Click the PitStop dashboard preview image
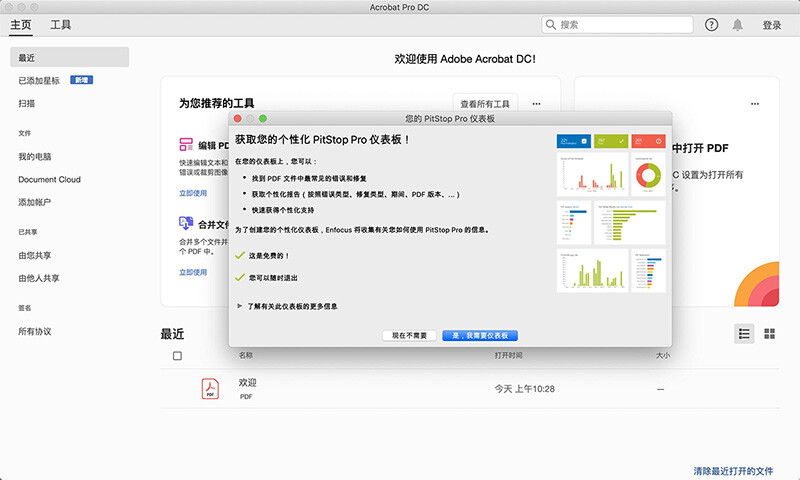The width and height of the screenshot is (800, 480). [611, 213]
